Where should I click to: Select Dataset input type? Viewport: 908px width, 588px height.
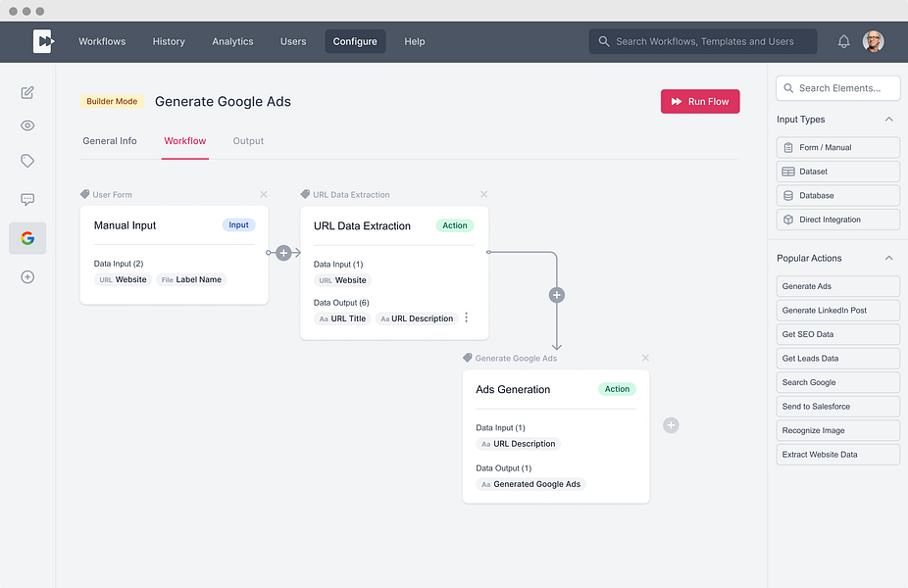tap(838, 171)
